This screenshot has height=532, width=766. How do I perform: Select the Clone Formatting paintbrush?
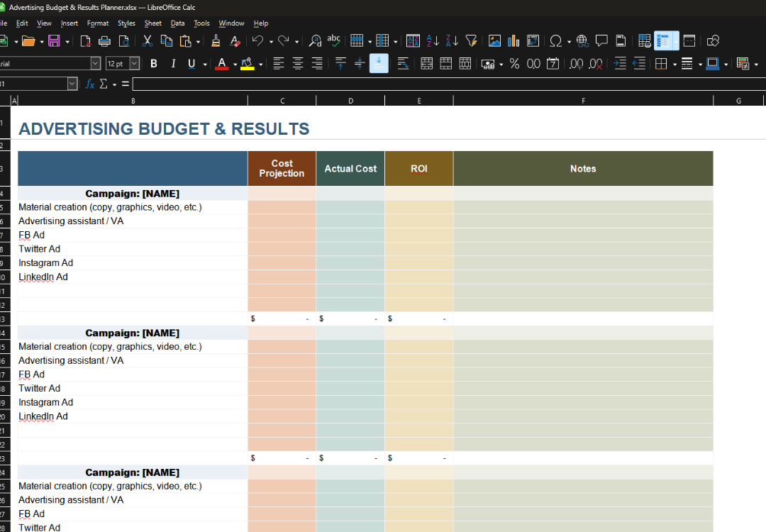pyautogui.click(x=216, y=41)
